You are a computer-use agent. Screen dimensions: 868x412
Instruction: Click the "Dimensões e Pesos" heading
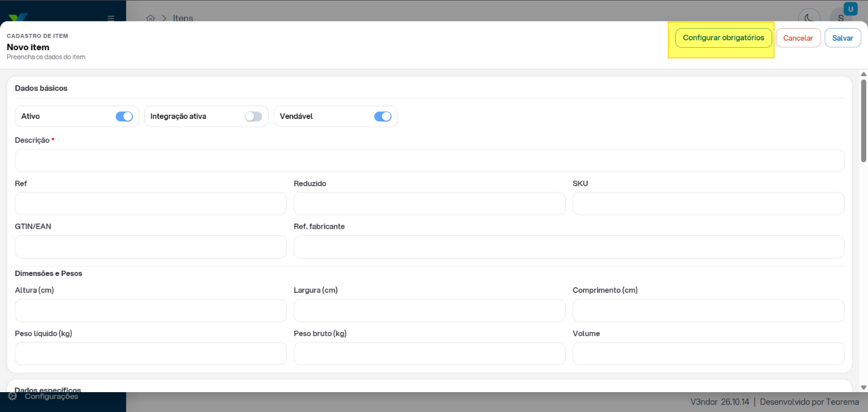pyautogui.click(x=48, y=273)
